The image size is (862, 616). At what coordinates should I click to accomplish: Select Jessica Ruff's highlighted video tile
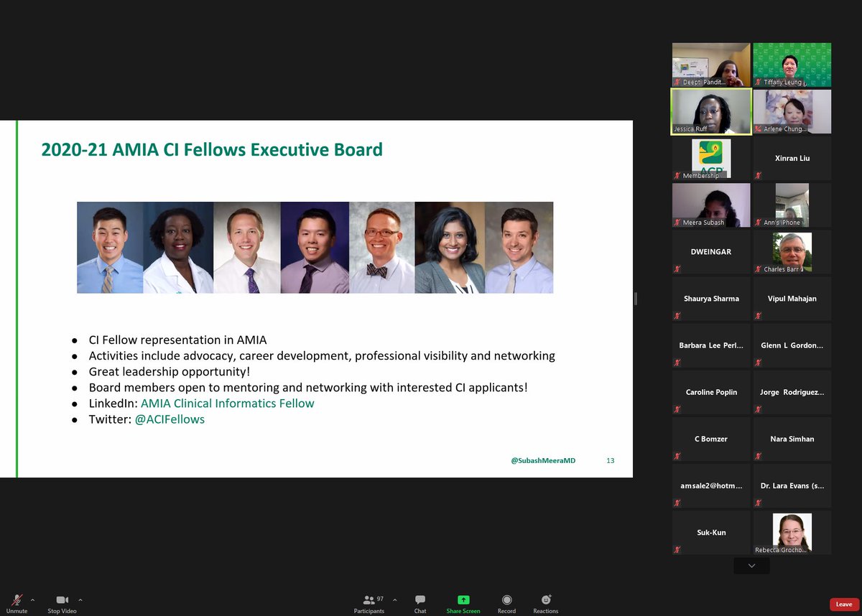tap(711, 111)
